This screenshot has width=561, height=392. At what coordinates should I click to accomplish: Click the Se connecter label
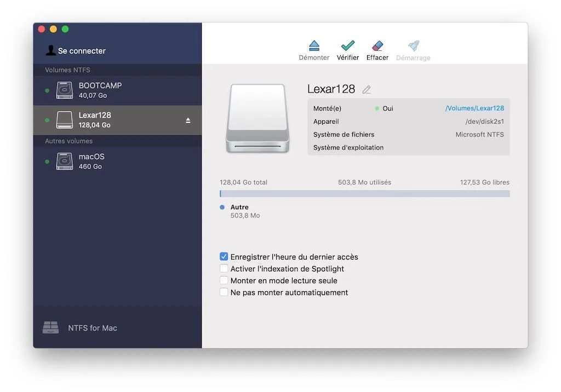click(x=82, y=50)
